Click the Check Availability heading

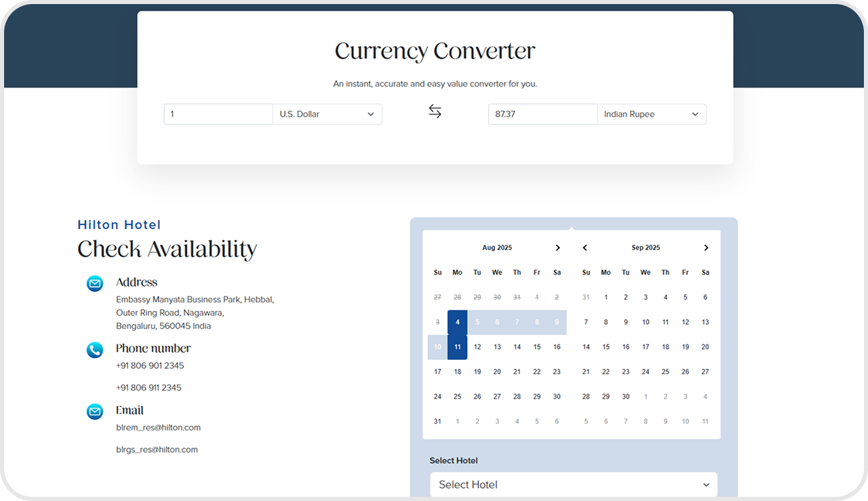[x=167, y=249]
